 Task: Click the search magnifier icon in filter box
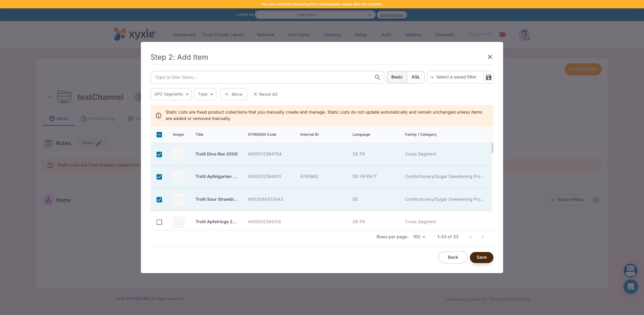(x=377, y=77)
